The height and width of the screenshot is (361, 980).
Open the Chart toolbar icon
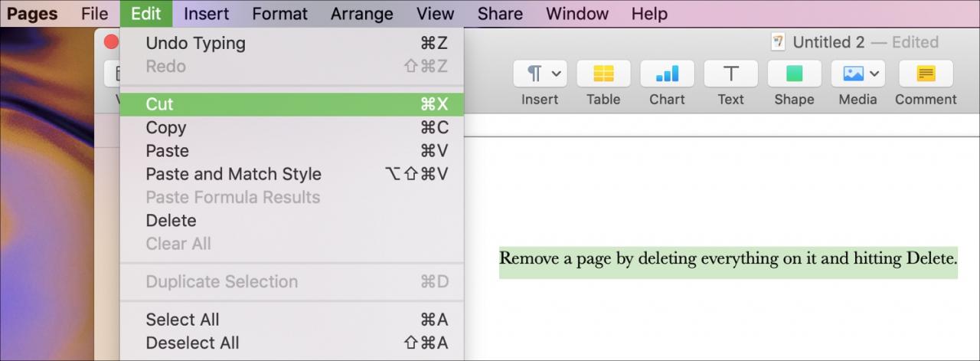[x=667, y=74]
